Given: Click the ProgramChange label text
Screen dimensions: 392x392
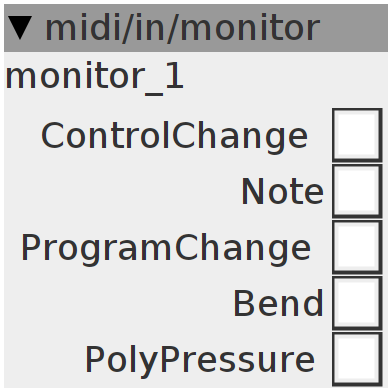Looking at the screenshot, I should point(166,249).
